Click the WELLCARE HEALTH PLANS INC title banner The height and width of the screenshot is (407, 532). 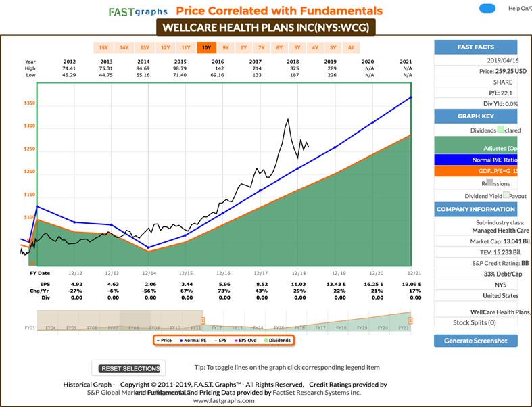266,27
